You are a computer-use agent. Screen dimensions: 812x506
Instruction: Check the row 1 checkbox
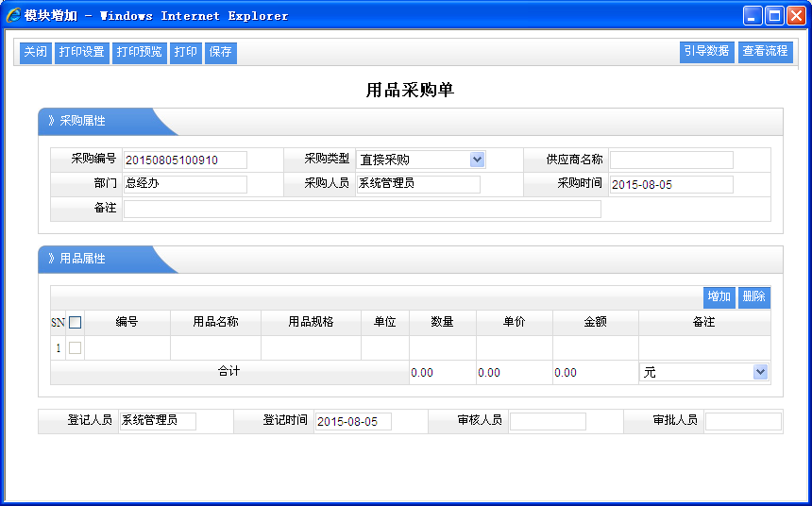(x=76, y=348)
